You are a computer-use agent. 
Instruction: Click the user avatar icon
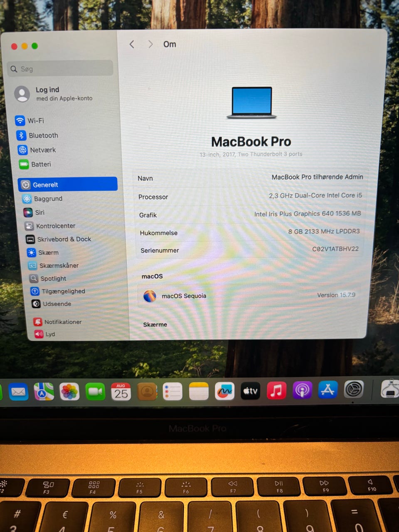[x=22, y=94]
